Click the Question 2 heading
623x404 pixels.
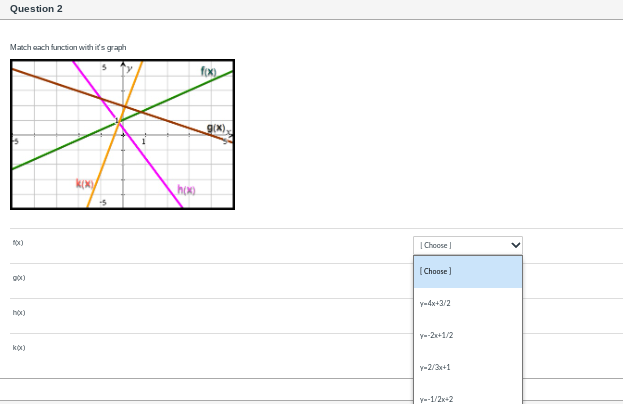36,9
